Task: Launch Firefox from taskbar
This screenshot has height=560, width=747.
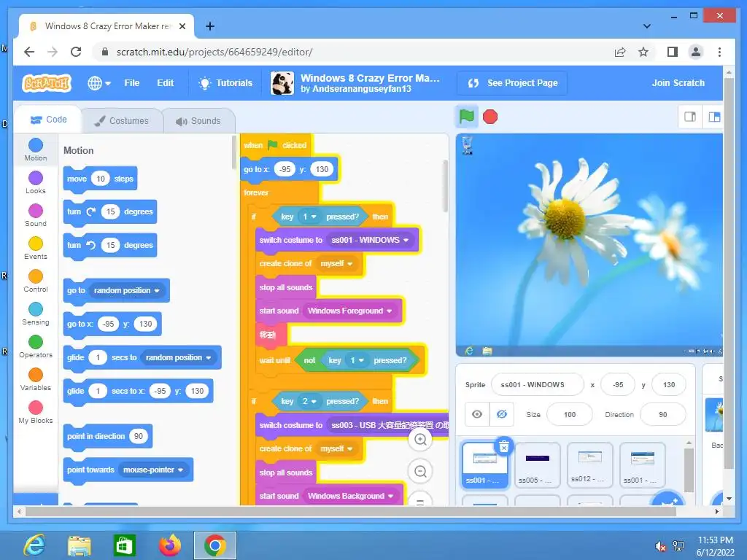Action: coord(169,545)
